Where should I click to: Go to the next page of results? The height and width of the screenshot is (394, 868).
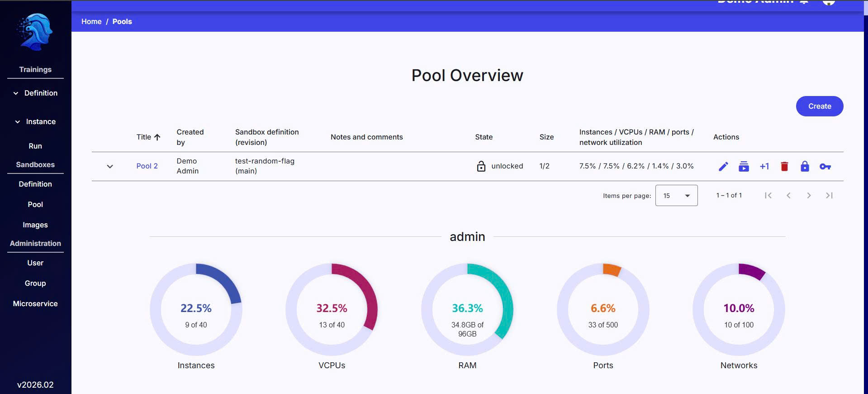[809, 195]
